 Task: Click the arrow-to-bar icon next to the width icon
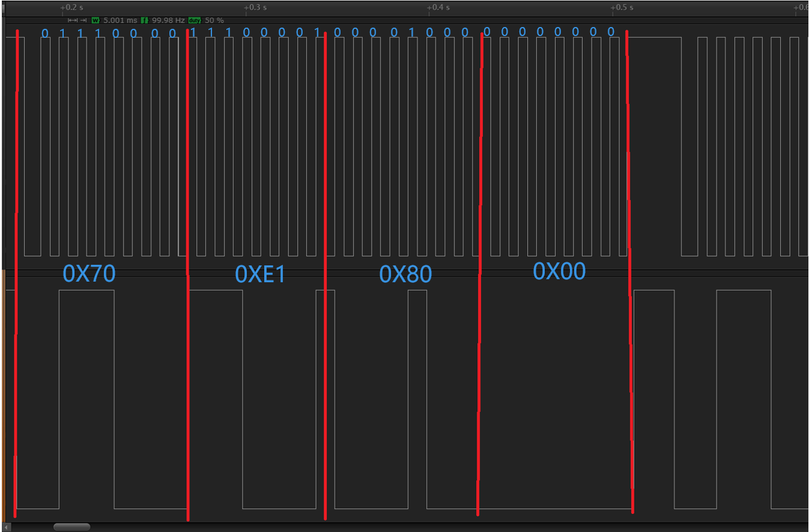coord(83,20)
